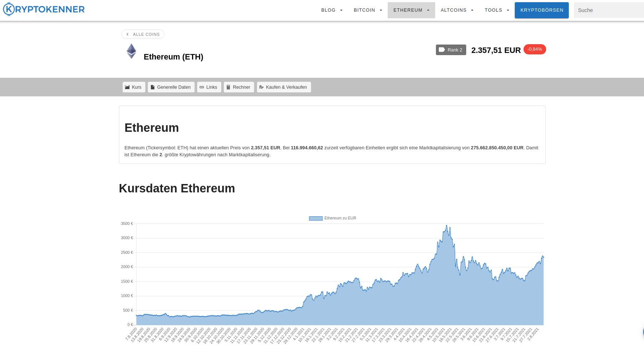Viewport: 644px width, 345px height.
Task: Click the chain icon on Links
Action: point(202,87)
